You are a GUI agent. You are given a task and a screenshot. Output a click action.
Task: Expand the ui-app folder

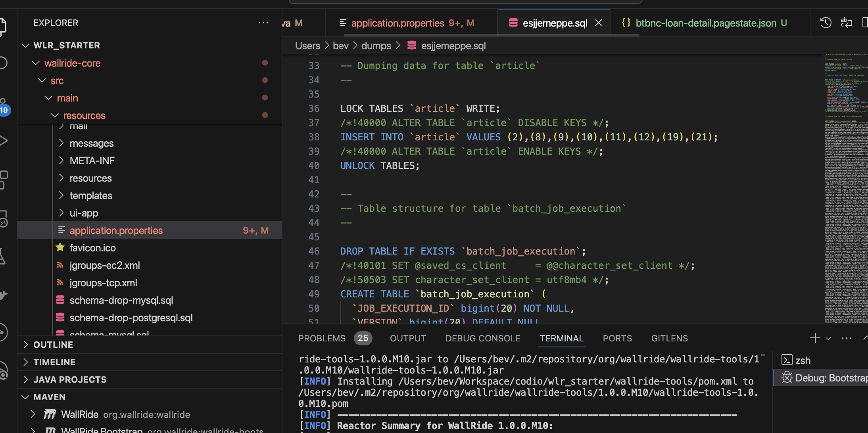coord(61,213)
